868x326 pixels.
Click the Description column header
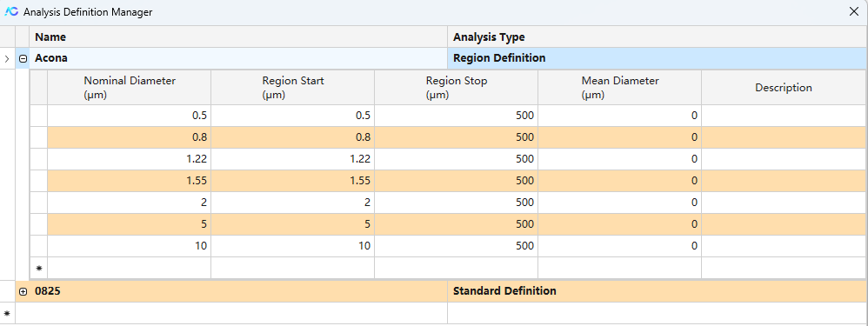(784, 88)
